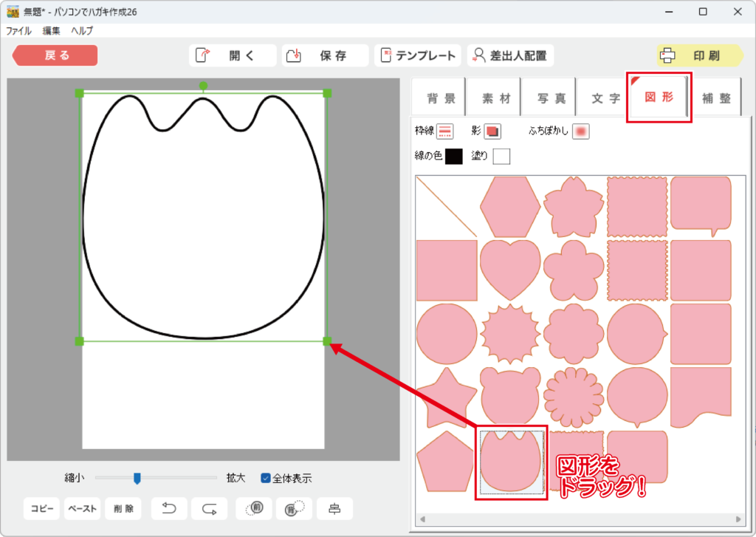Open the 枠線 border style icon
The height and width of the screenshot is (537, 756).
click(x=444, y=131)
